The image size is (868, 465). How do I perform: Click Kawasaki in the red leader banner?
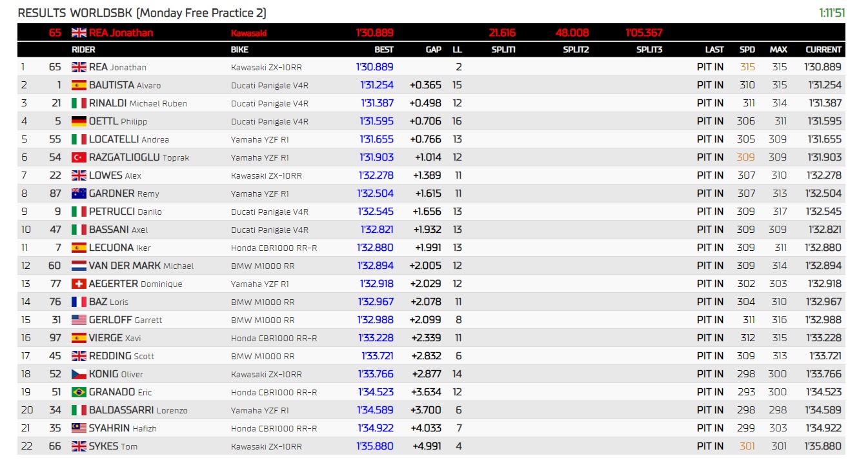248,33
